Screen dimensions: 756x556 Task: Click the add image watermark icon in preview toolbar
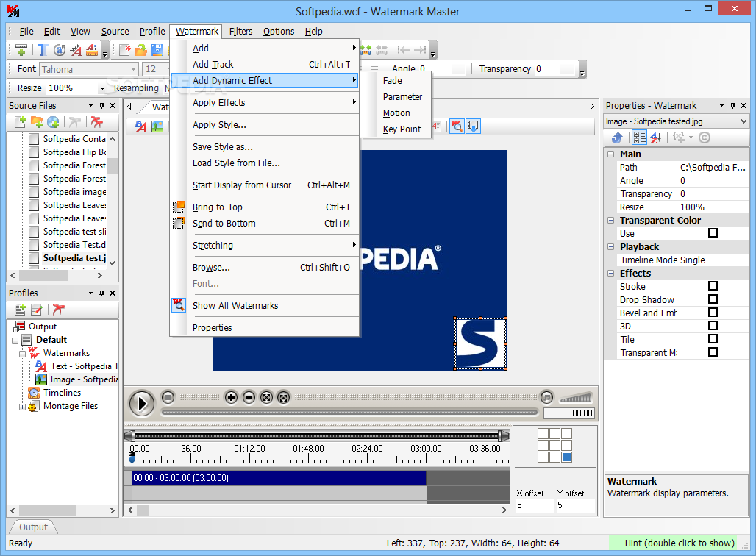point(157,126)
